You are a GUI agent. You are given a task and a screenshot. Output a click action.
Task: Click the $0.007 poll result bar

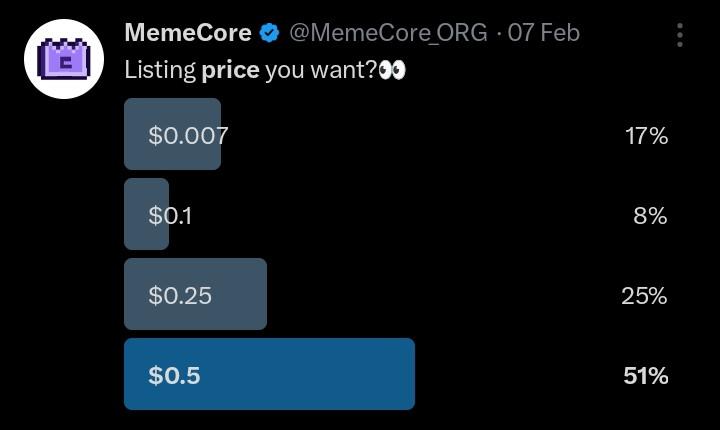tap(172, 134)
